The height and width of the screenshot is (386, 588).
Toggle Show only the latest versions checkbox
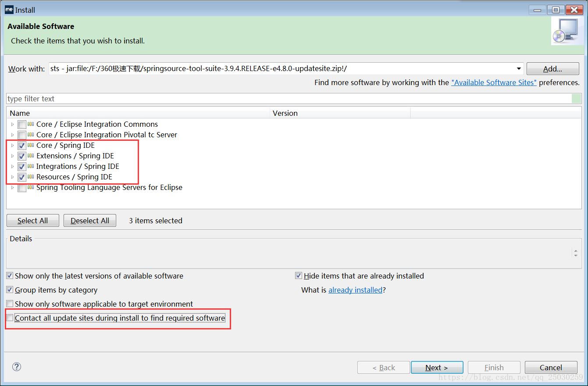pos(10,276)
